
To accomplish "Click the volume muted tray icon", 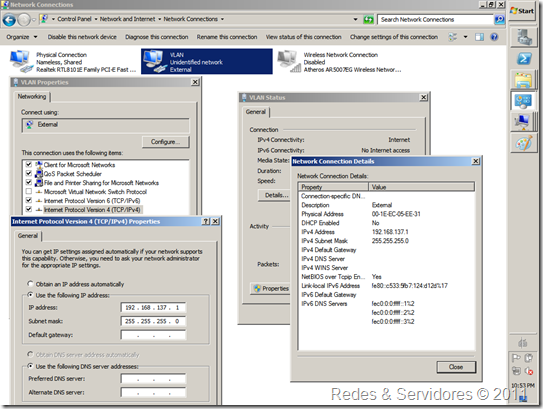I will click(x=528, y=371).
